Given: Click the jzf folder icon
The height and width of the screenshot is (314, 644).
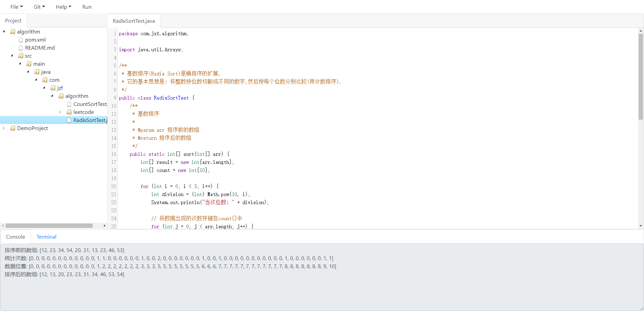Looking at the screenshot, I should click(53, 88).
